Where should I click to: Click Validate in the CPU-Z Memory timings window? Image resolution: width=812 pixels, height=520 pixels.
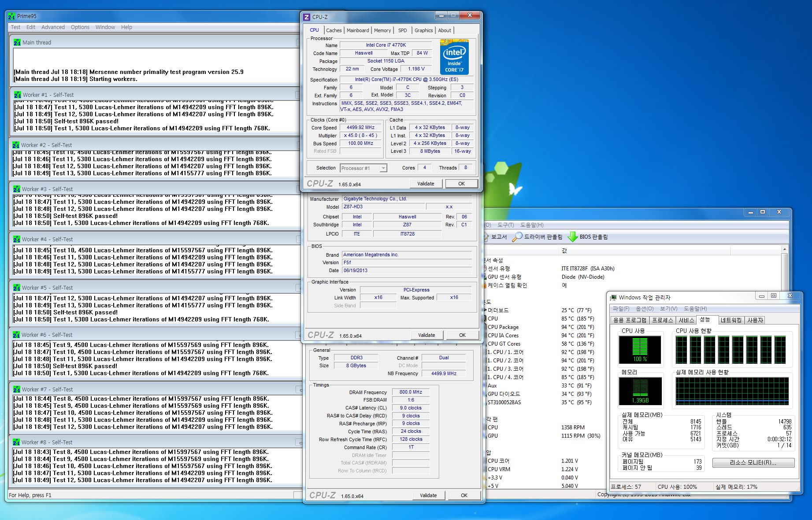[428, 495]
